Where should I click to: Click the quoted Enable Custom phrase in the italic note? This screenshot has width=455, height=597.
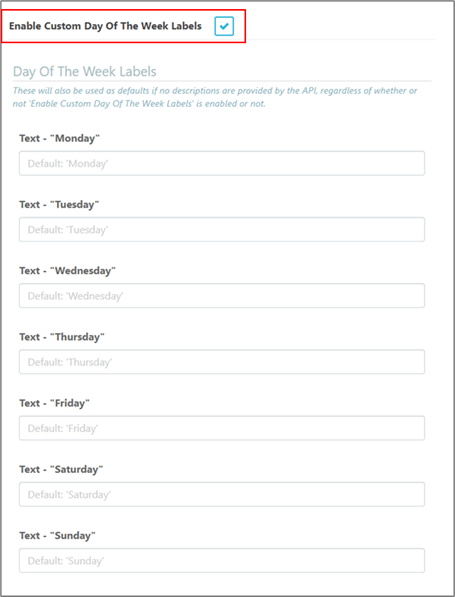pyautogui.click(x=112, y=104)
